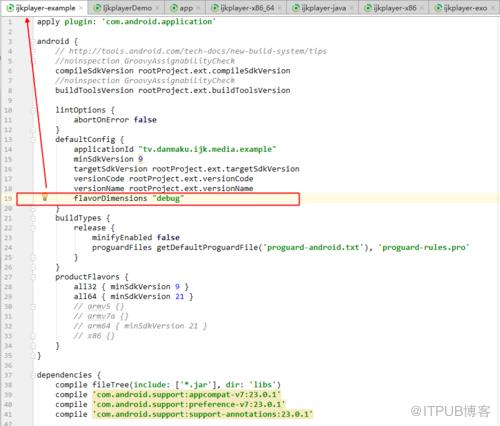
Task: Click buildToolsVersion on line 8
Action: 94,90
